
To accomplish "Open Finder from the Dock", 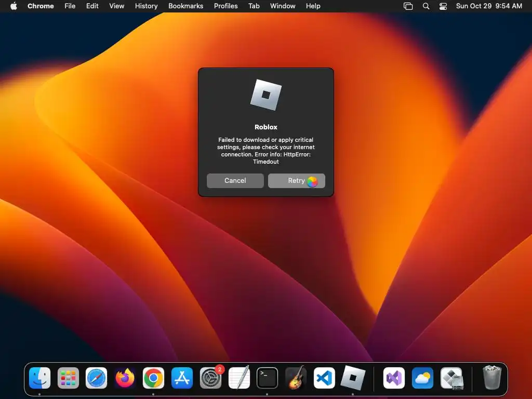I will coord(39,378).
